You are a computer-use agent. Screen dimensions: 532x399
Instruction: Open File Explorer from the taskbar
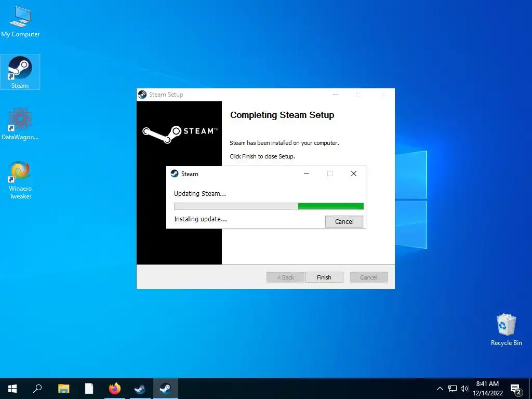(x=63, y=389)
